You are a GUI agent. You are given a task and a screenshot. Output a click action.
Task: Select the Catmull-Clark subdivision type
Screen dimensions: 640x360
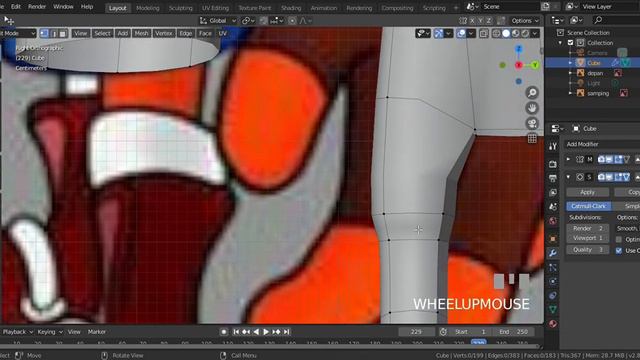(589, 206)
